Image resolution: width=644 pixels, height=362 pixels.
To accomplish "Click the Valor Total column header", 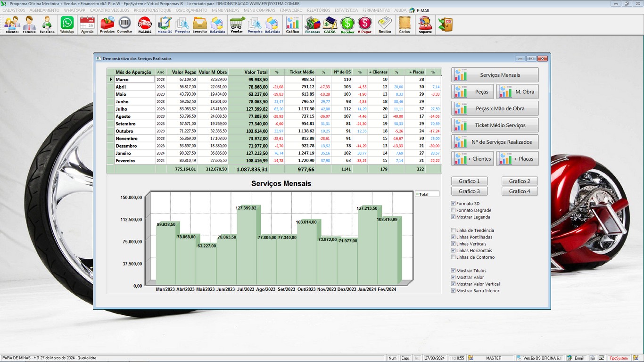I will tap(248, 72).
